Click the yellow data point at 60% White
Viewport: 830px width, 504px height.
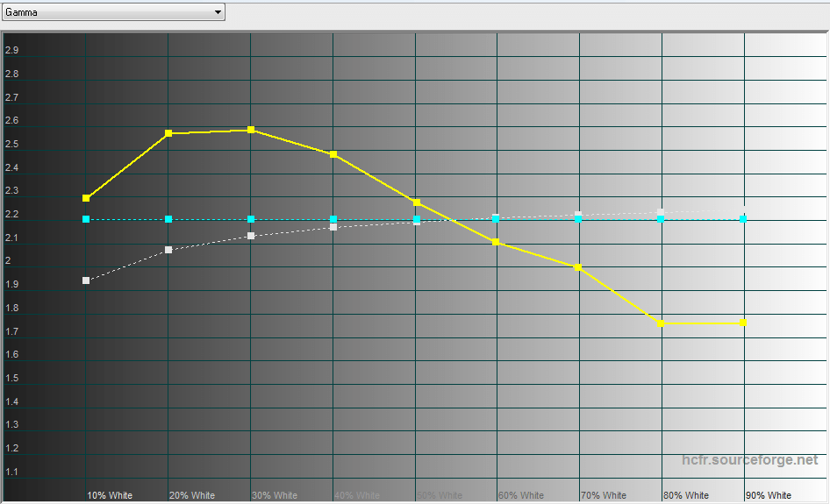[497, 242]
